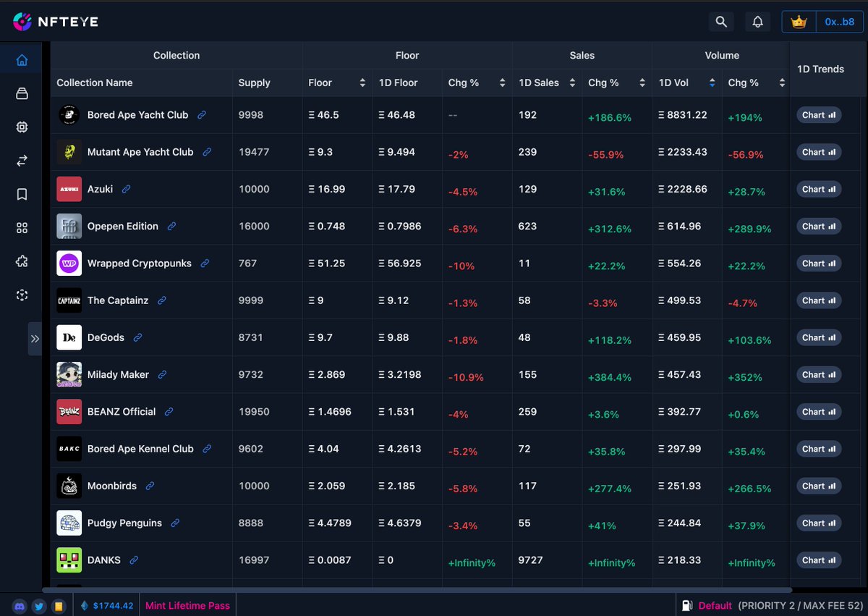Open the bookmark sidebar icon
Screen dimensions: 868x616
coord(22,194)
